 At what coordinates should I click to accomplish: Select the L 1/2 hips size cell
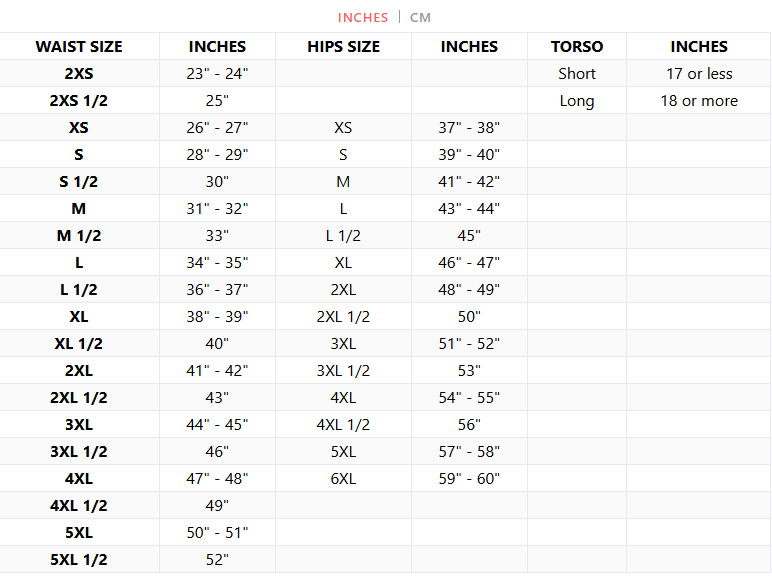(343, 236)
